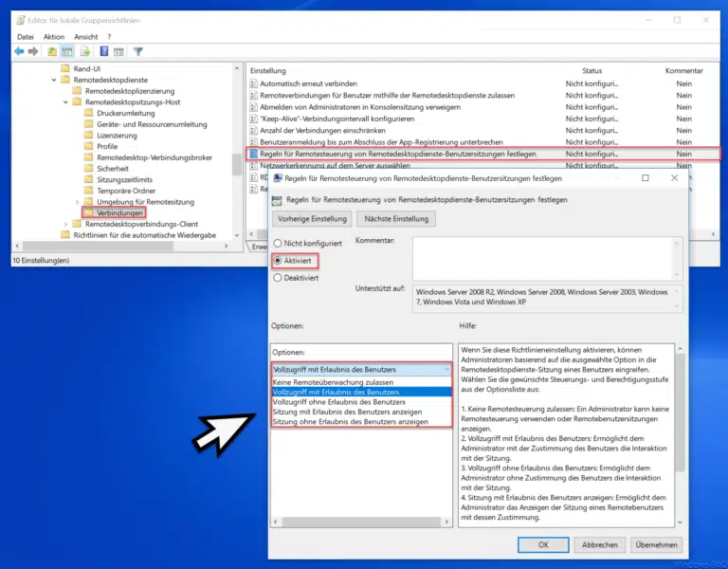Open Help via the blue question-mark icon

click(104, 51)
